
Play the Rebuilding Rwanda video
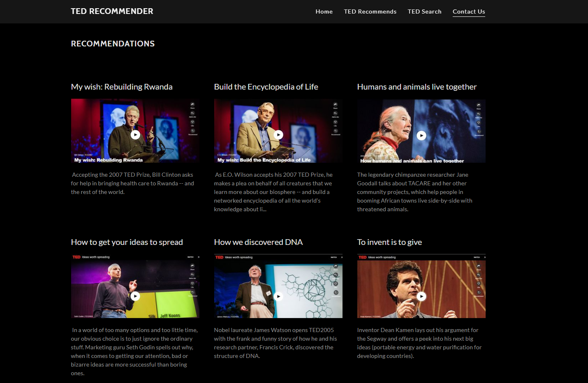[135, 134]
